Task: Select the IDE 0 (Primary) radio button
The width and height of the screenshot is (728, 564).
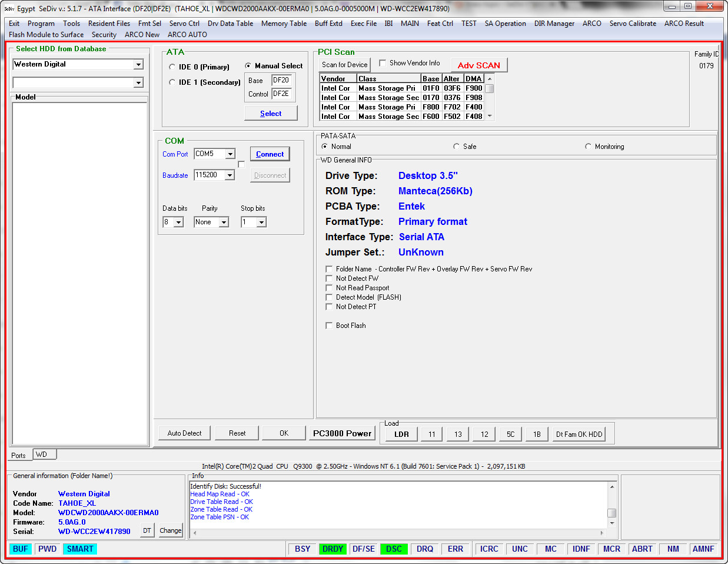Action: [172, 67]
